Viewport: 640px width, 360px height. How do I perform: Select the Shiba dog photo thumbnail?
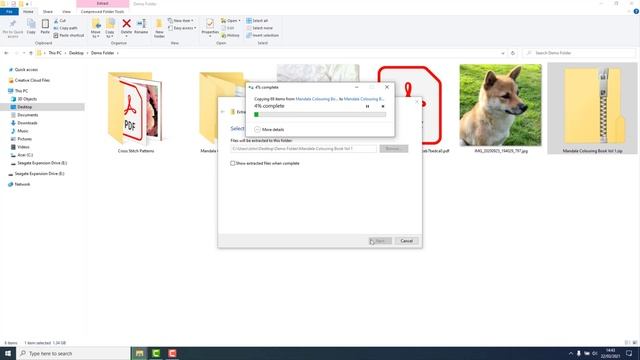pos(500,105)
